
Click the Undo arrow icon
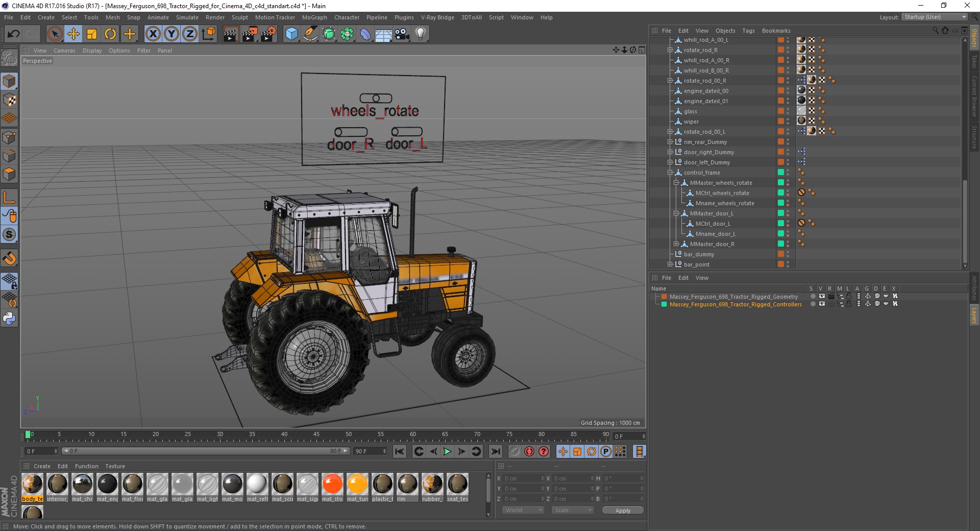coord(14,34)
